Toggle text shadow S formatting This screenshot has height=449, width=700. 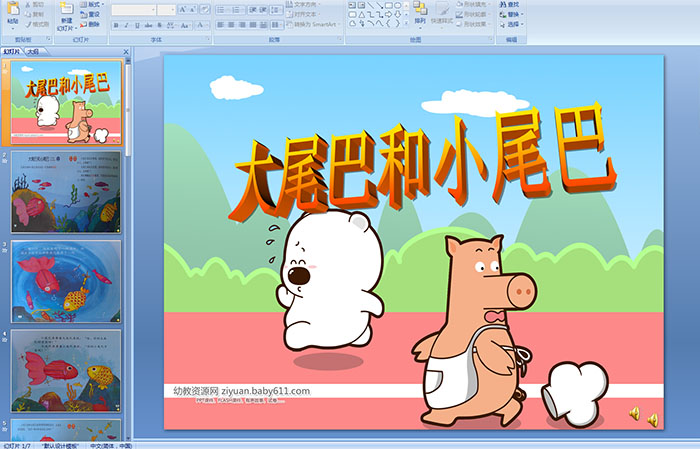[x=159, y=25]
